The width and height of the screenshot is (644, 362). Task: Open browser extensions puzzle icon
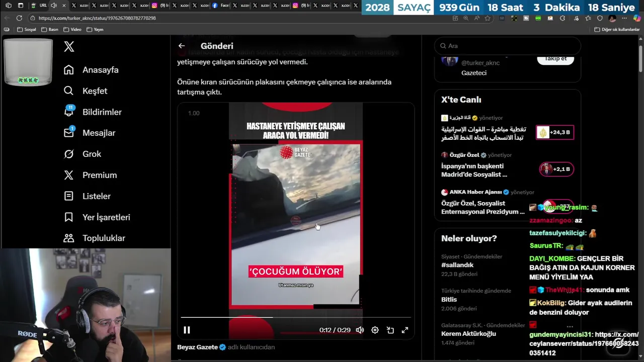coord(562,18)
